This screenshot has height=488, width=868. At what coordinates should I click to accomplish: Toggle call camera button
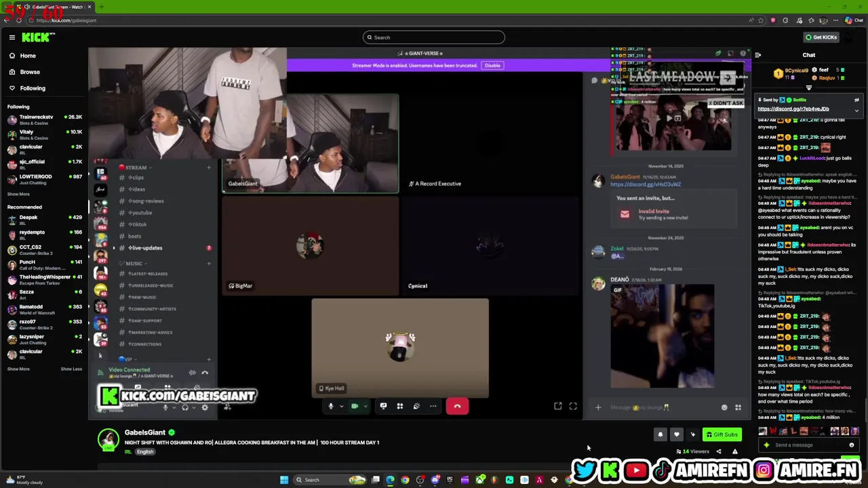click(355, 406)
